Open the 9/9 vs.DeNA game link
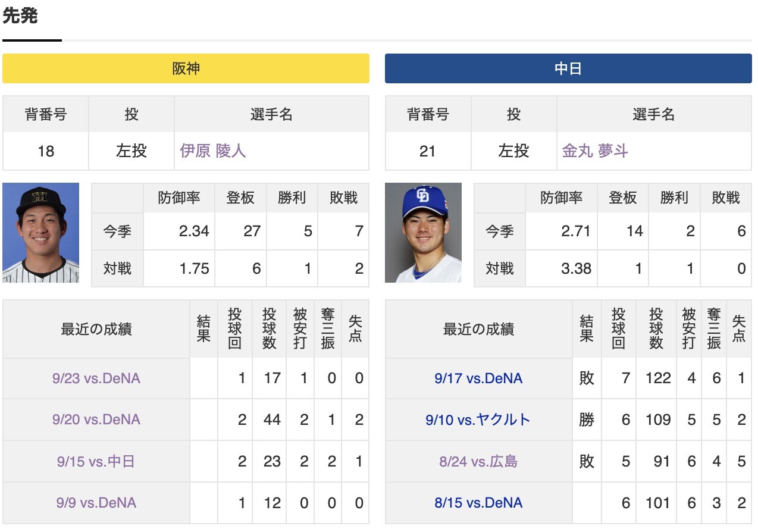 (x=96, y=503)
